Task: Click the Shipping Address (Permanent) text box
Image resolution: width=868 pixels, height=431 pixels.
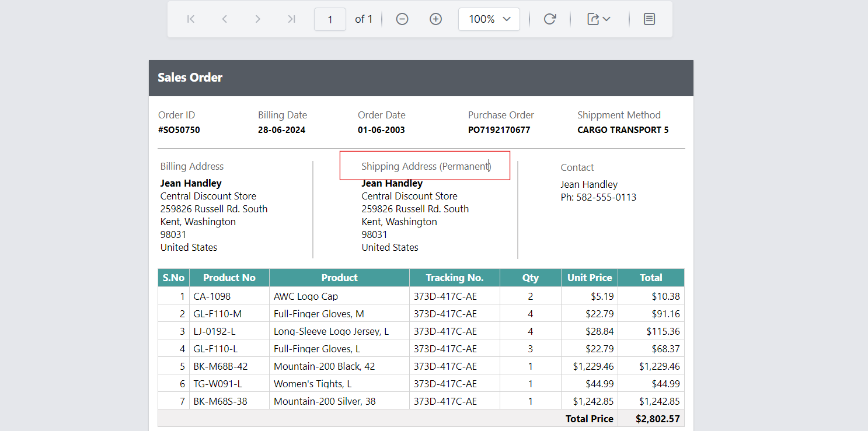Action: click(426, 166)
